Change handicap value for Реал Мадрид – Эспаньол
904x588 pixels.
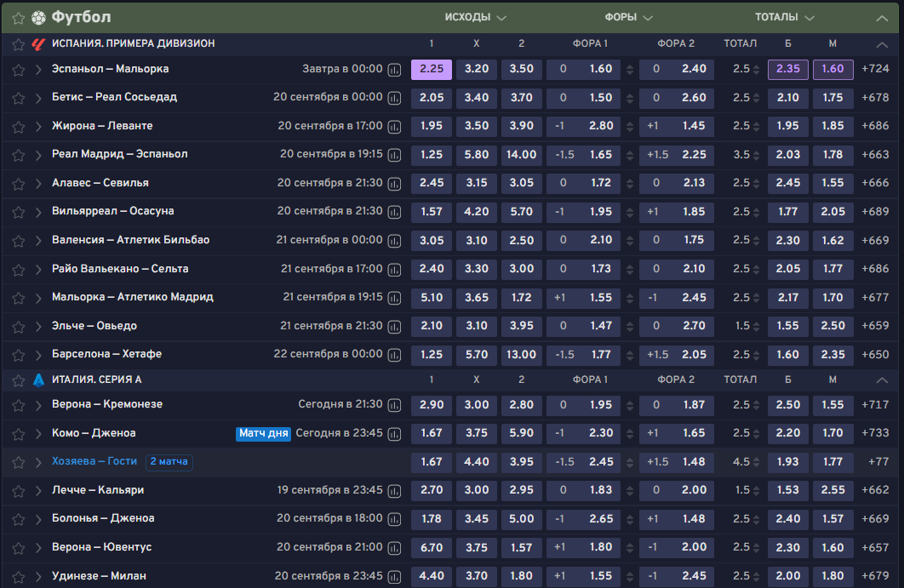[630, 156]
